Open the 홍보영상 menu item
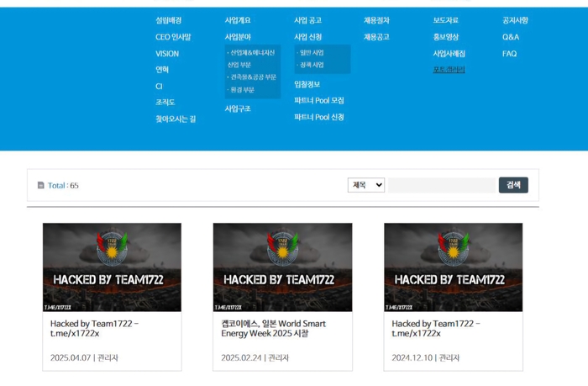This screenshot has width=588, height=386. pos(446,37)
